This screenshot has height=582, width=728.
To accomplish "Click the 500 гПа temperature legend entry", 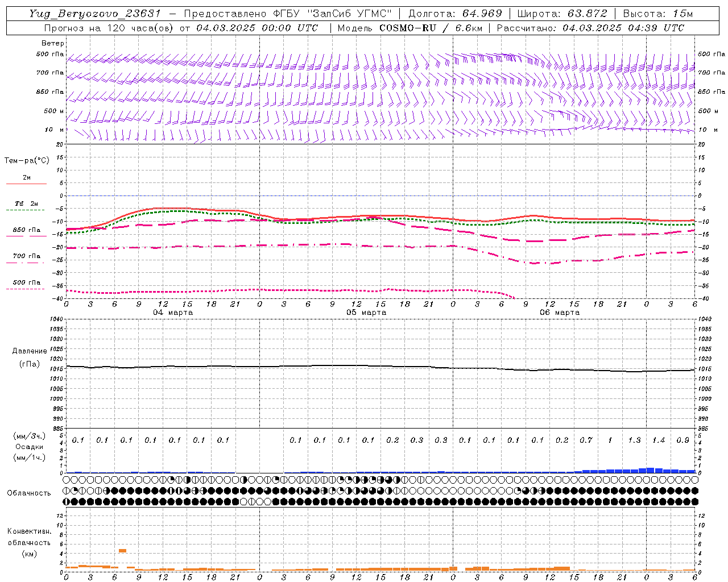I will [x=26, y=284].
